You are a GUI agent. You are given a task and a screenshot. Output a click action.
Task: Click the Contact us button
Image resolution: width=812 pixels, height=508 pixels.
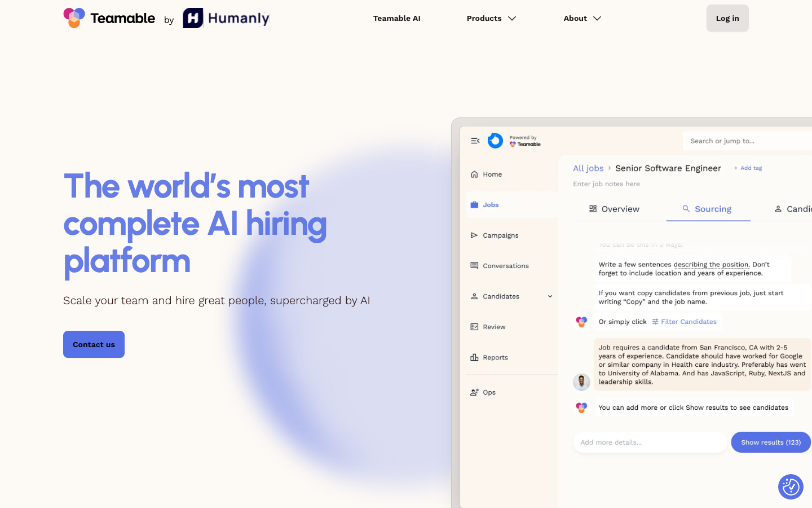(94, 344)
